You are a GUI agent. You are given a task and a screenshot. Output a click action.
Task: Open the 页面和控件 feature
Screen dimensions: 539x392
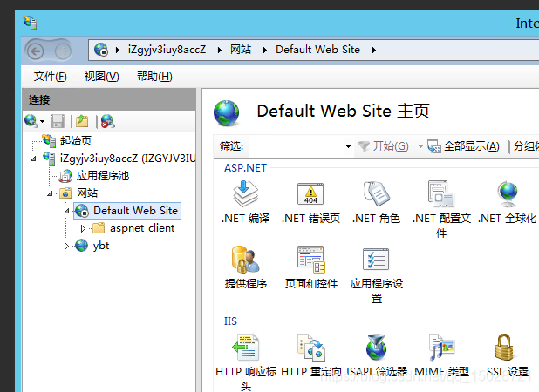(310, 267)
